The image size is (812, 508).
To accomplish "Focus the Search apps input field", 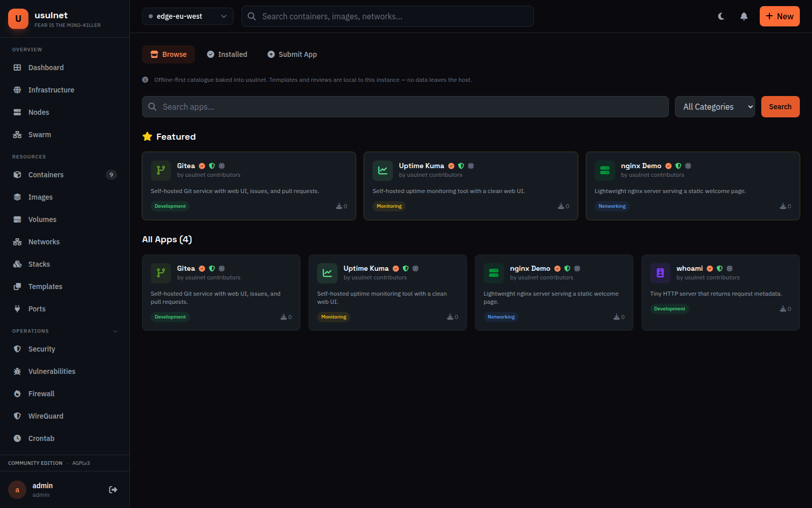I will (405, 107).
